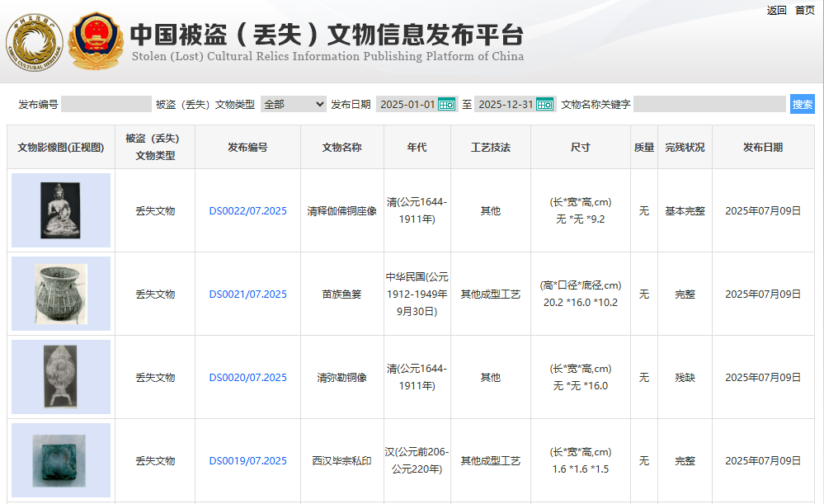Viewport: 824px width, 504px height.
Task: View the 西汉毕宗私印 seal thumbnail
Action: (59, 460)
